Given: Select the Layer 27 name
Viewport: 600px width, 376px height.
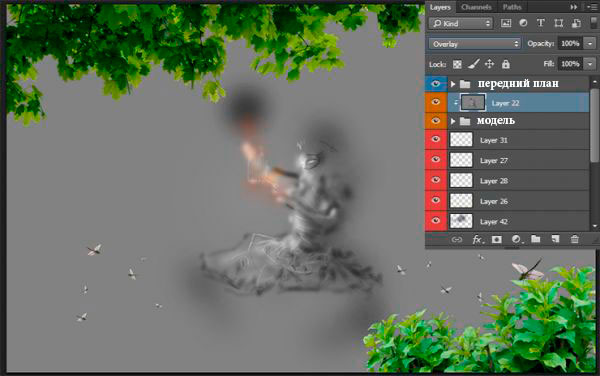Looking at the screenshot, I should (x=494, y=161).
